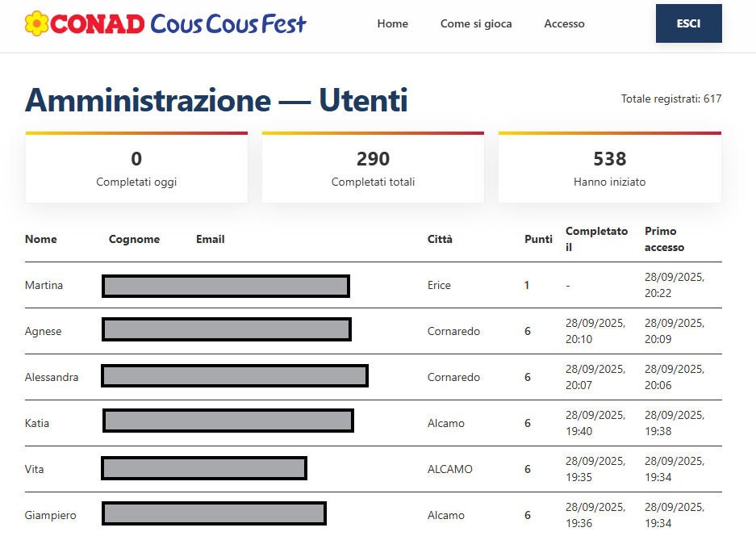
Task: Click the Amministrazione — Utenti heading
Action: [216, 100]
